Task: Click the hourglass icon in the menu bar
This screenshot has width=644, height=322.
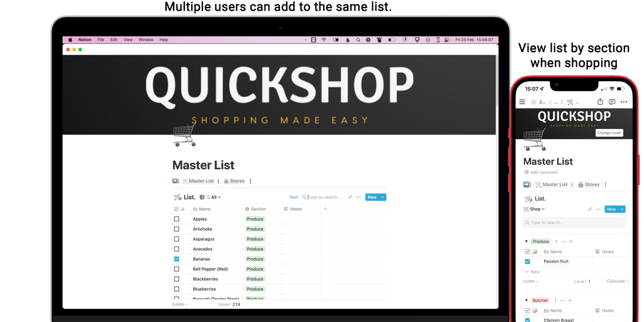Action: point(438,40)
